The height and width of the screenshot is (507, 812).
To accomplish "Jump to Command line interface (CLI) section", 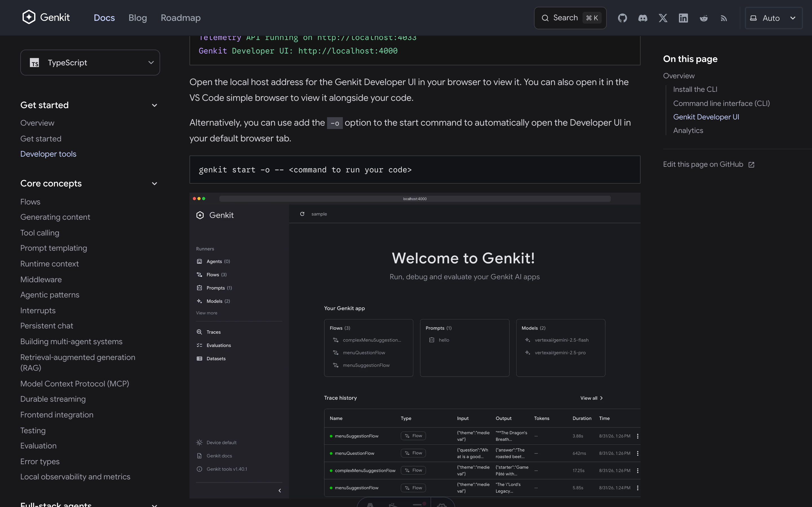I will (x=721, y=103).
